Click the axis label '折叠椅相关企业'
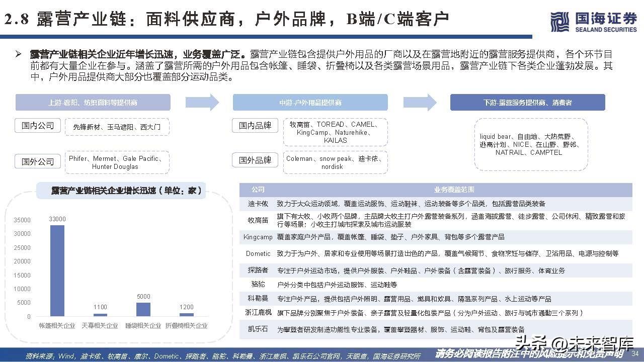 coord(187,326)
